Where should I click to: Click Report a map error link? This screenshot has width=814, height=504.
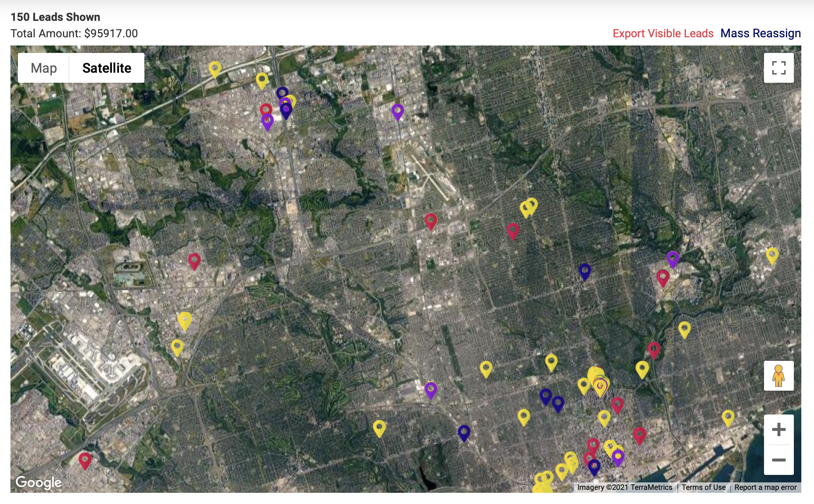click(766, 487)
